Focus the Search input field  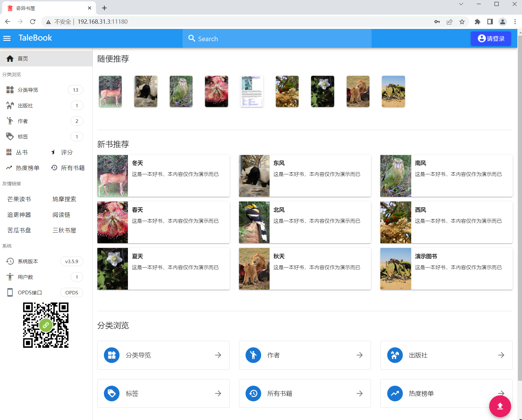pos(277,39)
